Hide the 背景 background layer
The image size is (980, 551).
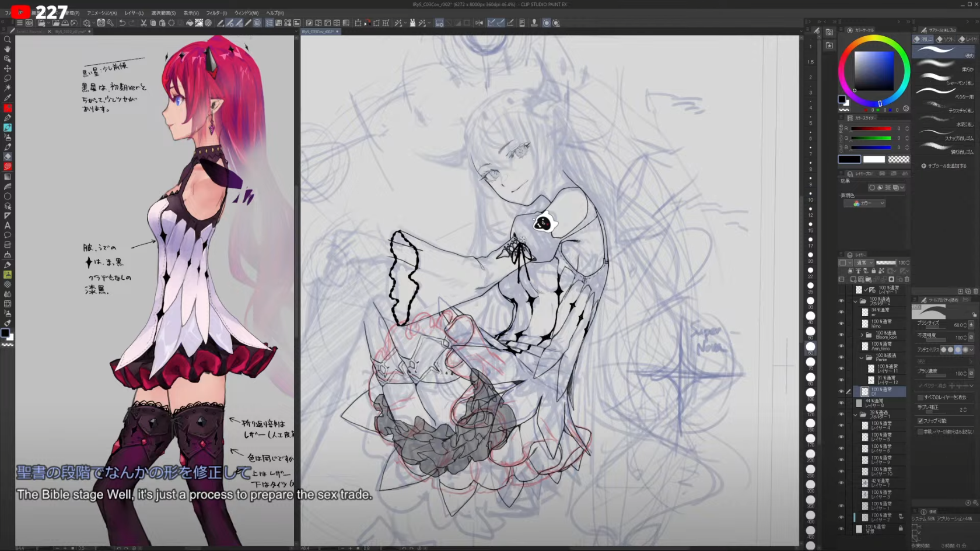click(x=841, y=528)
